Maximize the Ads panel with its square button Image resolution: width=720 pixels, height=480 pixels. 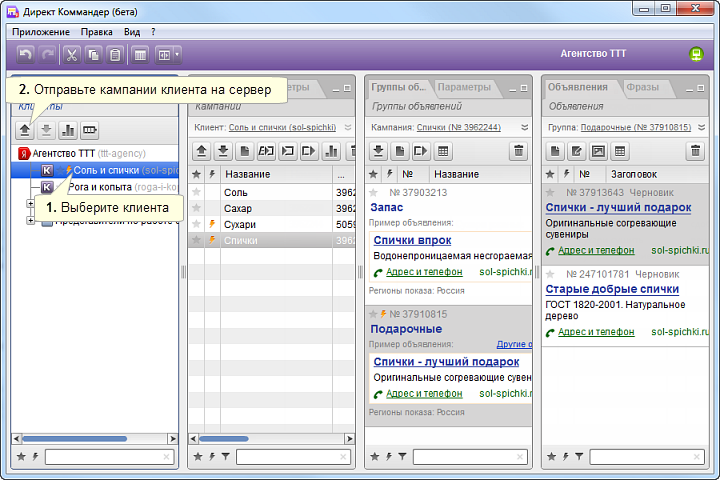(x=701, y=88)
